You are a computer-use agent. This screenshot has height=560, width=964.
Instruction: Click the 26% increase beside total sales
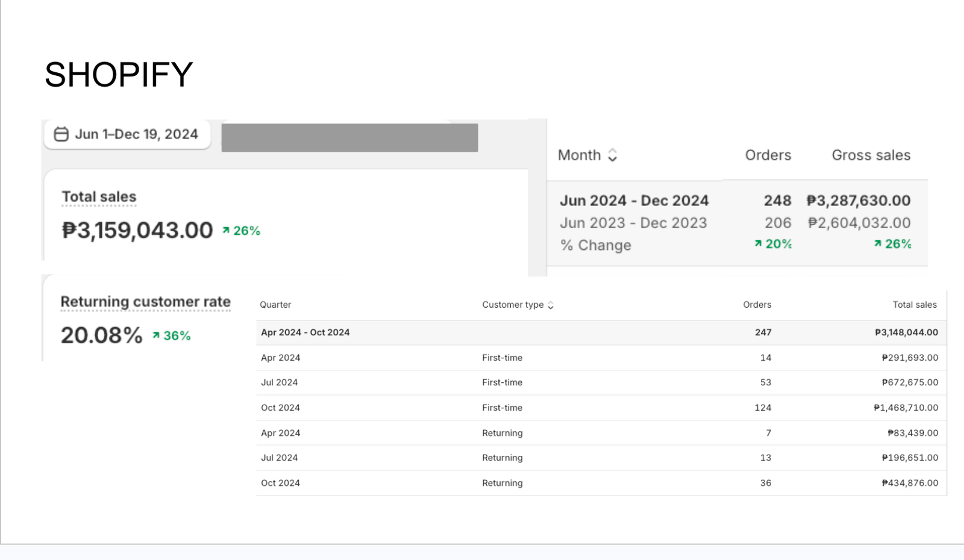click(241, 231)
